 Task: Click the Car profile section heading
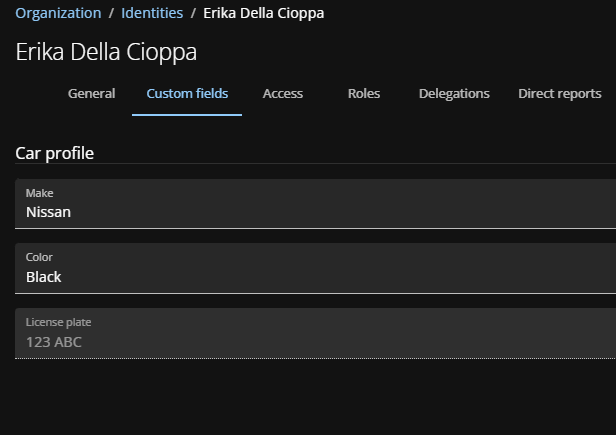tap(55, 153)
